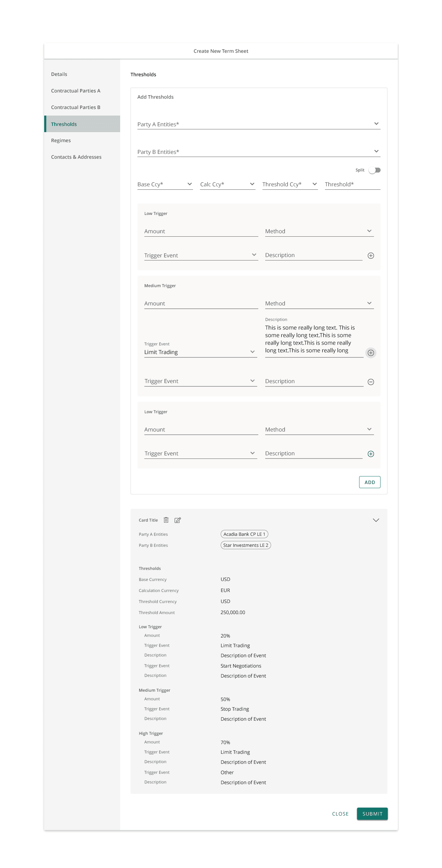Add trigger event row in first Low Trigger
Image resolution: width=442 pixels, height=868 pixels.
[371, 256]
